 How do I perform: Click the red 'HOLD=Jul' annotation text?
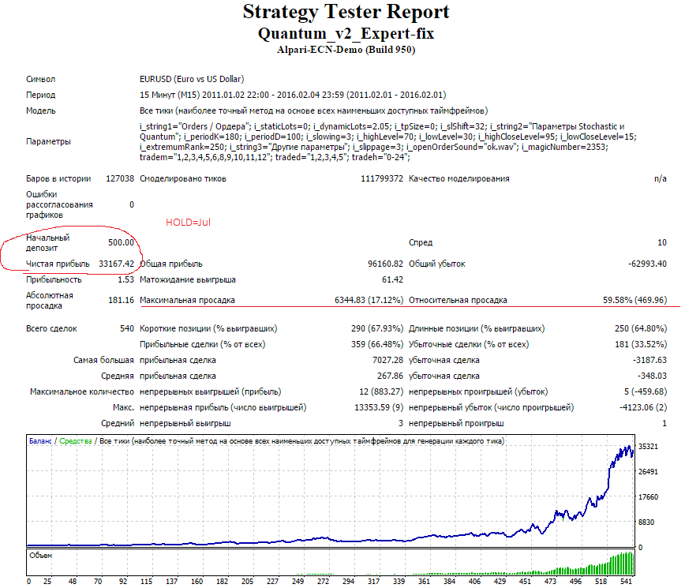188,223
